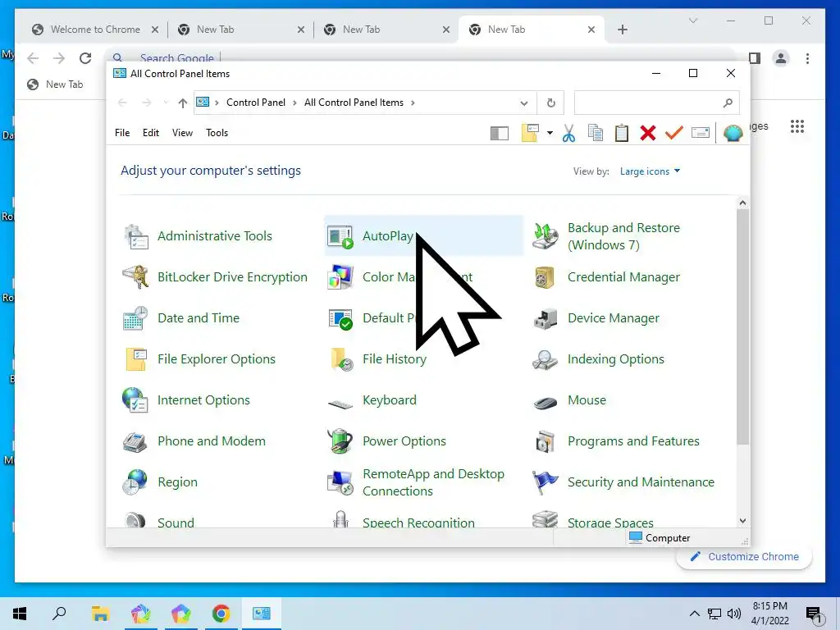Open Chrome's three-dot menu
Screen dimensions: 840x630
(807, 58)
